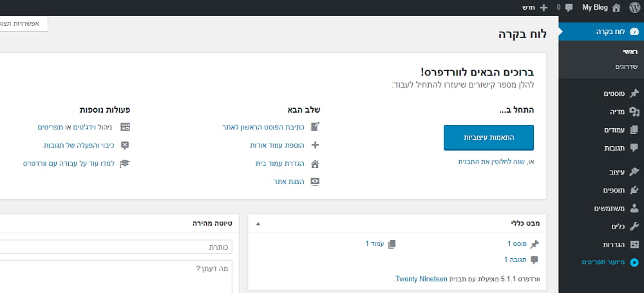This screenshot has height=293, width=644.
Task: Click the WordPress logo icon
Action: click(x=634, y=7)
